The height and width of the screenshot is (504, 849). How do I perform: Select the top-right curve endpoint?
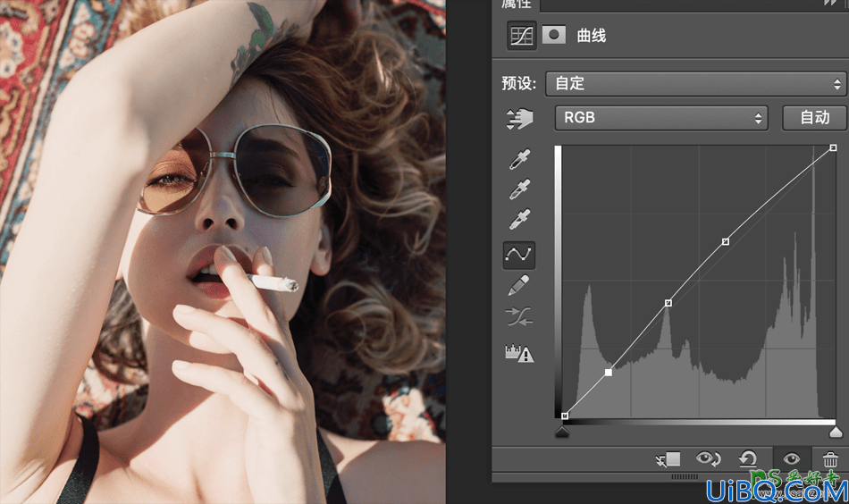[x=833, y=147]
